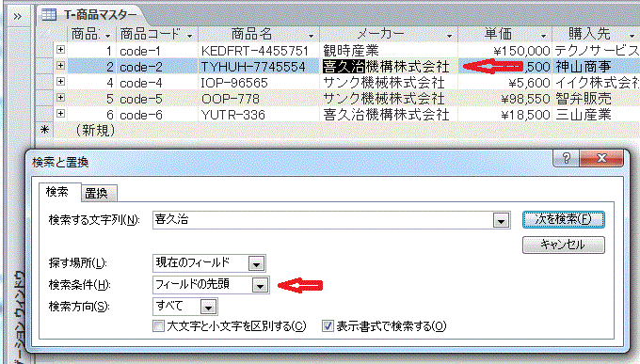
Task: Open the メーカー column filter dropdown
Action: [449, 36]
